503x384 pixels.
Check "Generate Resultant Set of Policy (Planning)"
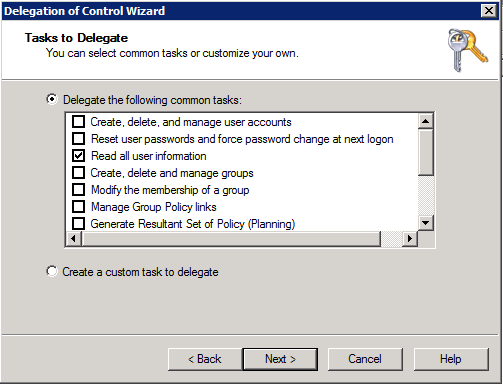[x=79, y=223]
